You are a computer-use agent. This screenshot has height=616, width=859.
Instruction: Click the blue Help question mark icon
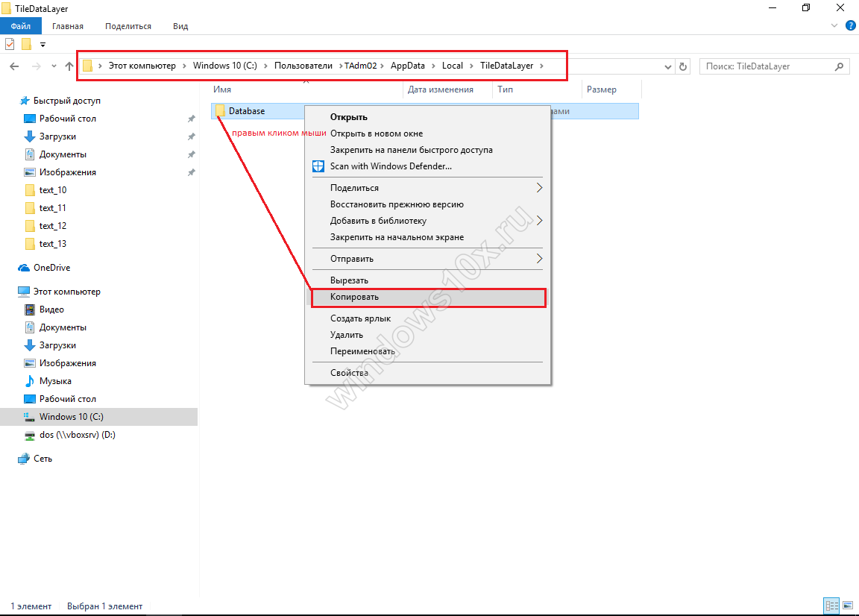850,26
